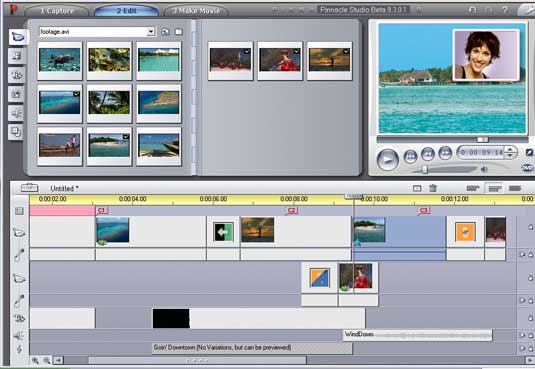
Task: Click the trash can delete clip icon
Action: pyautogui.click(x=433, y=188)
